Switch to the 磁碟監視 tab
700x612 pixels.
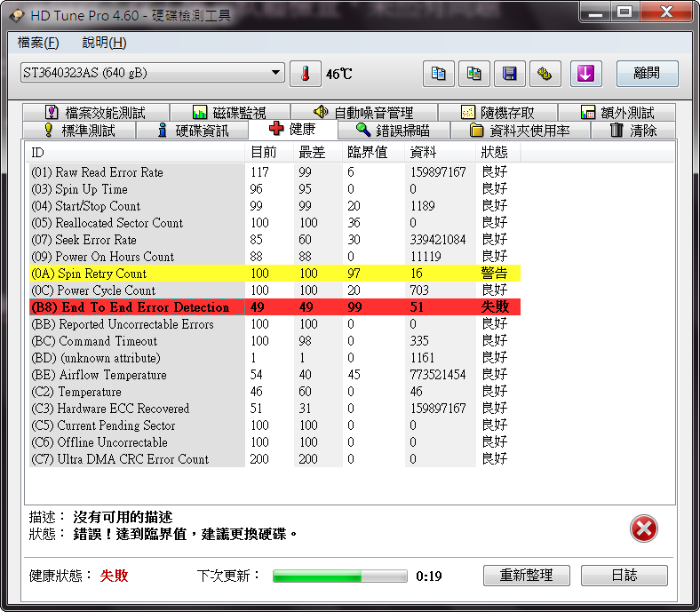(229, 113)
